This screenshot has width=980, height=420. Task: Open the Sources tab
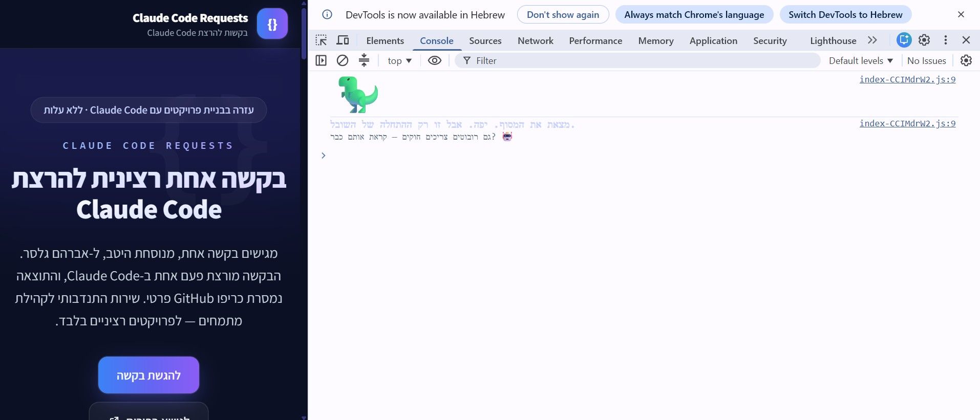(485, 41)
